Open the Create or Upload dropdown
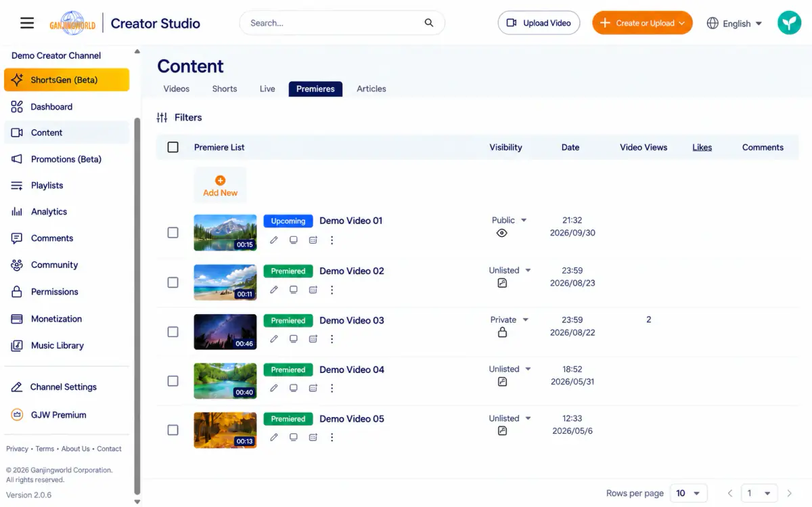The height and width of the screenshot is (507, 812). (642, 23)
